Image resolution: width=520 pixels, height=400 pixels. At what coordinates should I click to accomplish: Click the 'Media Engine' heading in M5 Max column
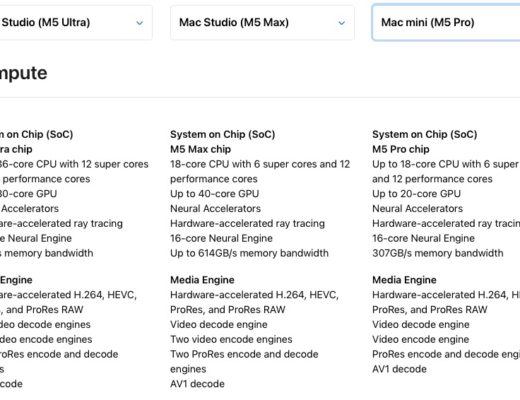pyautogui.click(x=202, y=280)
